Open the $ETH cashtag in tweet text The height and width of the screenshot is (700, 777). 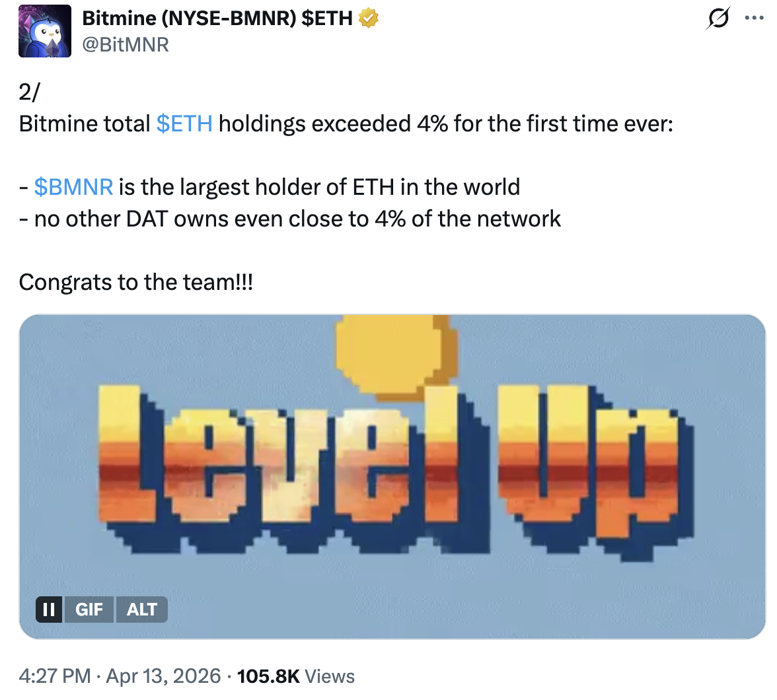pyautogui.click(x=184, y=123)
